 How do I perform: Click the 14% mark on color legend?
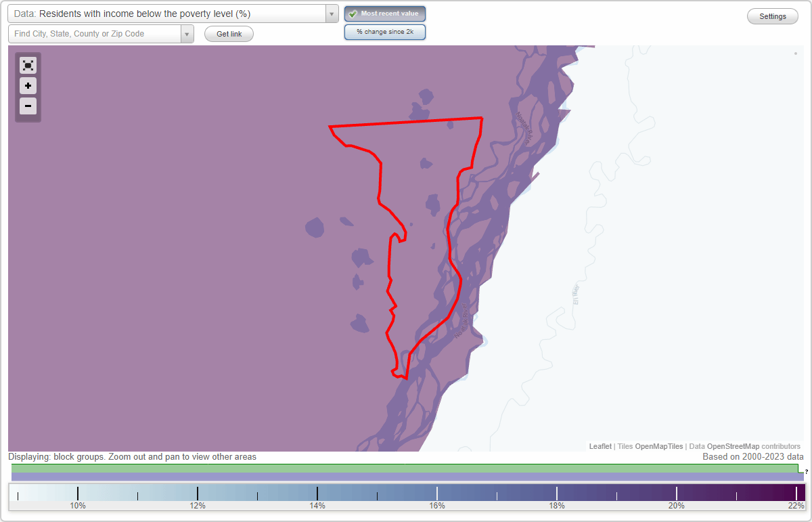(x=317, y=505)
